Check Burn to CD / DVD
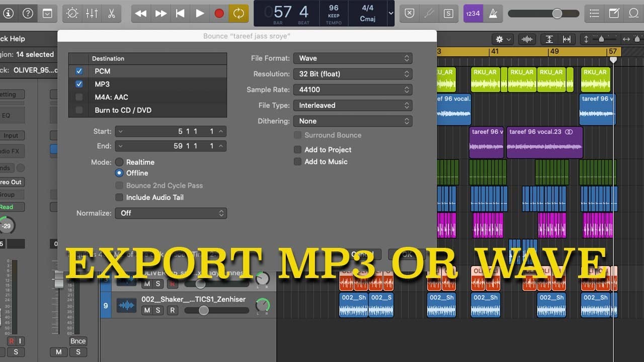Screen dimensions: 644x362 coord(79,110)
